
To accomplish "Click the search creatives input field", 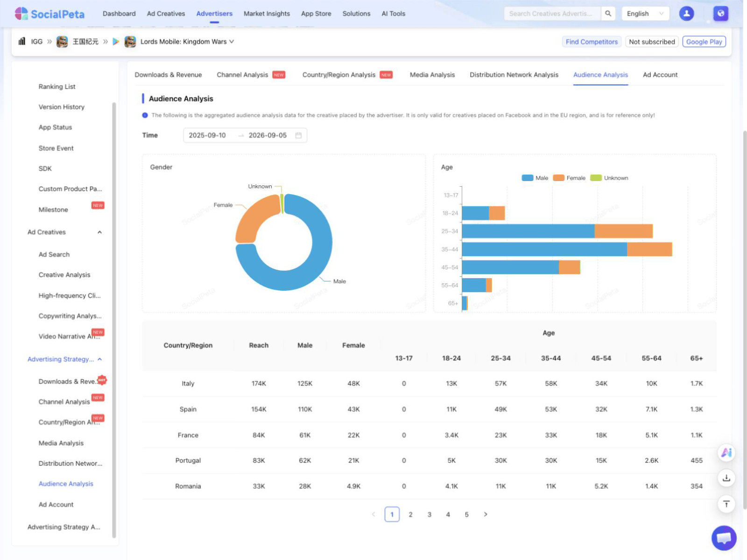I will coord(553,14).
